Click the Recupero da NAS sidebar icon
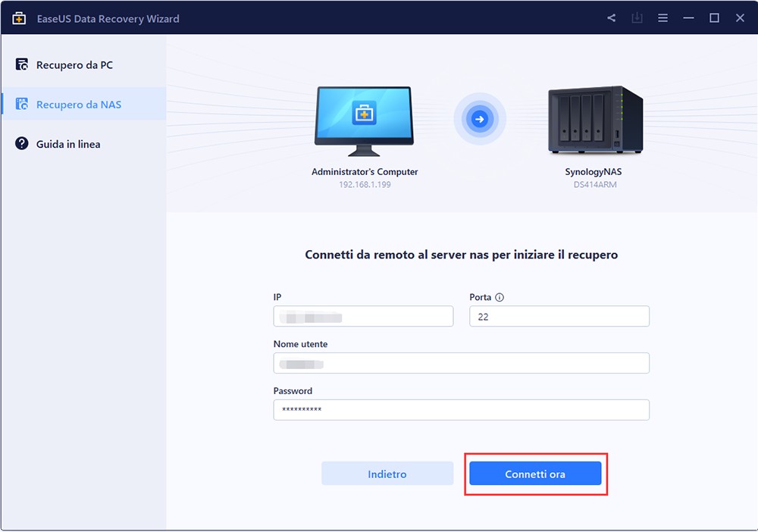 [22, 104]
